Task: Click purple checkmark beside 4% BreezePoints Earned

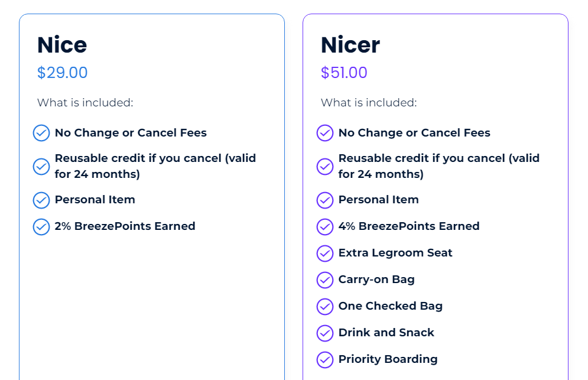Action: [x=325, y=226]
